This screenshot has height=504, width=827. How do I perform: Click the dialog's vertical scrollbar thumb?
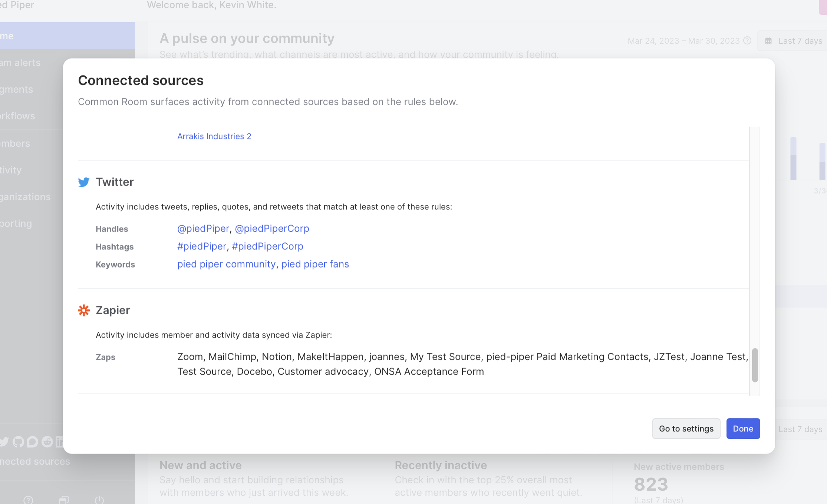tap(755, 365)
